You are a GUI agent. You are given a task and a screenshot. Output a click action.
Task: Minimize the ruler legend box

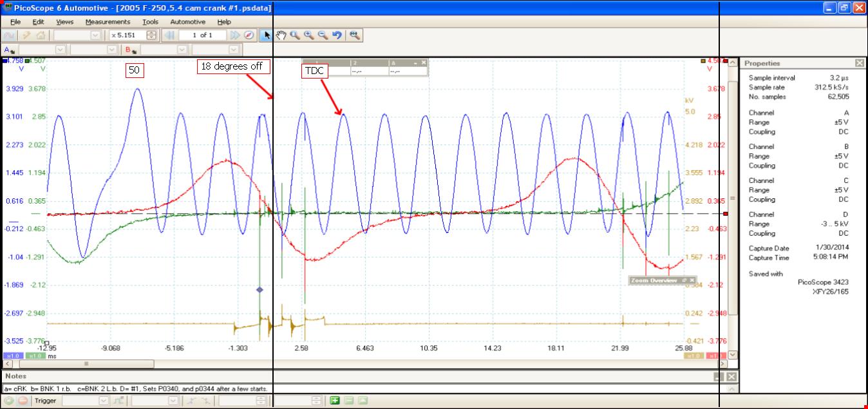[x=416, y=62]
